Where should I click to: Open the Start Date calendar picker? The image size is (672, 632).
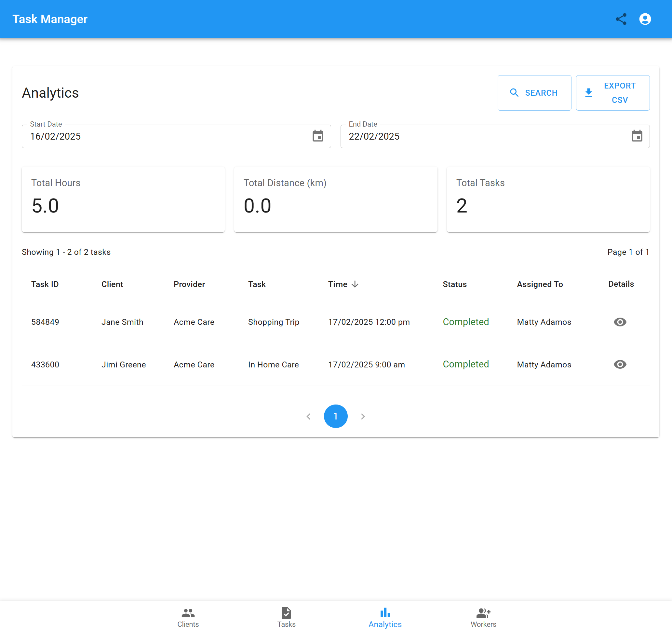318,136
